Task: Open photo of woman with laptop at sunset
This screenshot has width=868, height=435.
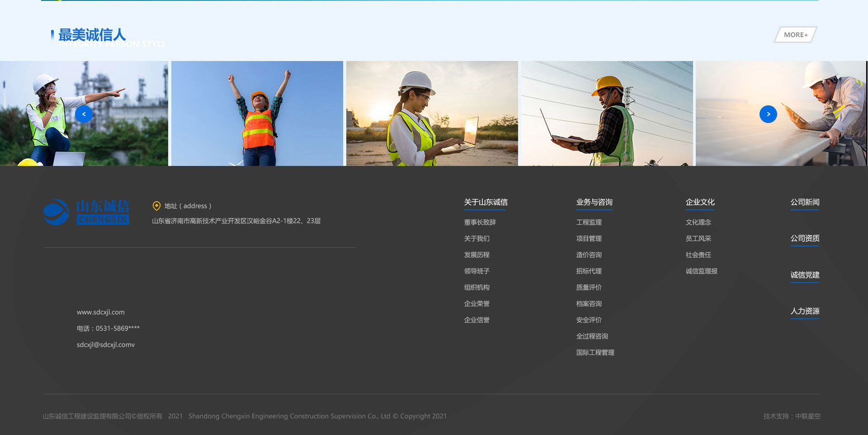Action: click(432, 113)
